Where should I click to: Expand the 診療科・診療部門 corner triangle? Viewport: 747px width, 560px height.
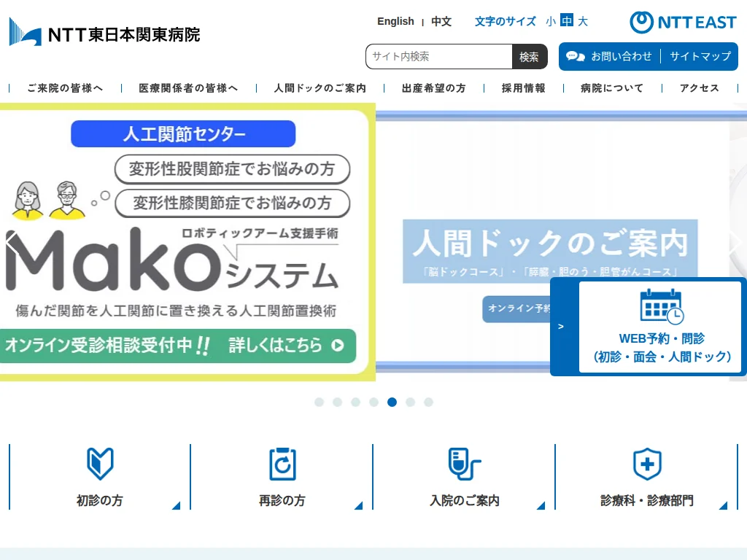723,505
